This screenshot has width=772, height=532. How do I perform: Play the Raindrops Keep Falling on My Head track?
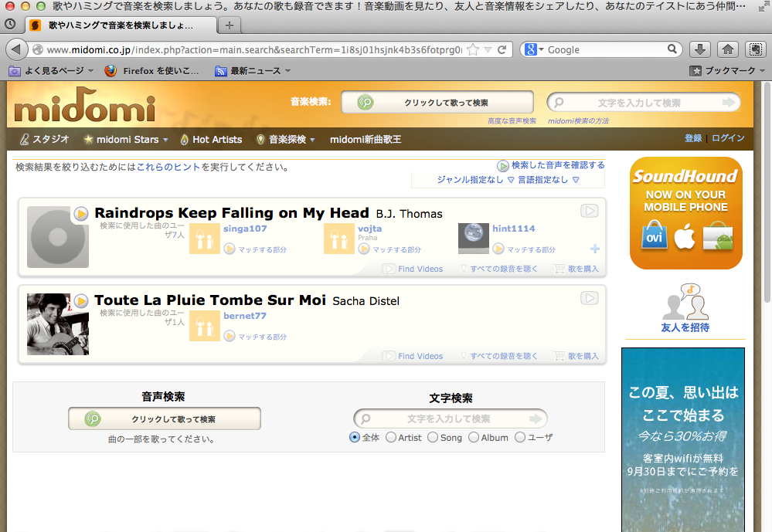81,214
